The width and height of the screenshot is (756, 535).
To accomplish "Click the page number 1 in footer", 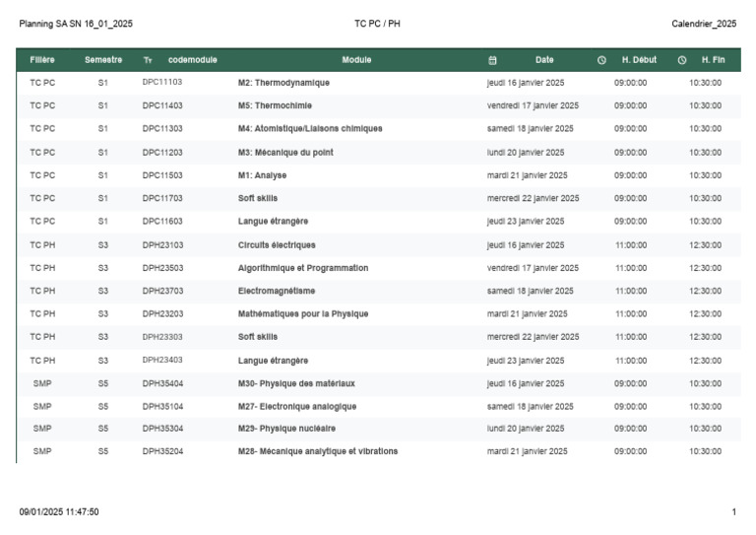I will (x=733, y=511).
